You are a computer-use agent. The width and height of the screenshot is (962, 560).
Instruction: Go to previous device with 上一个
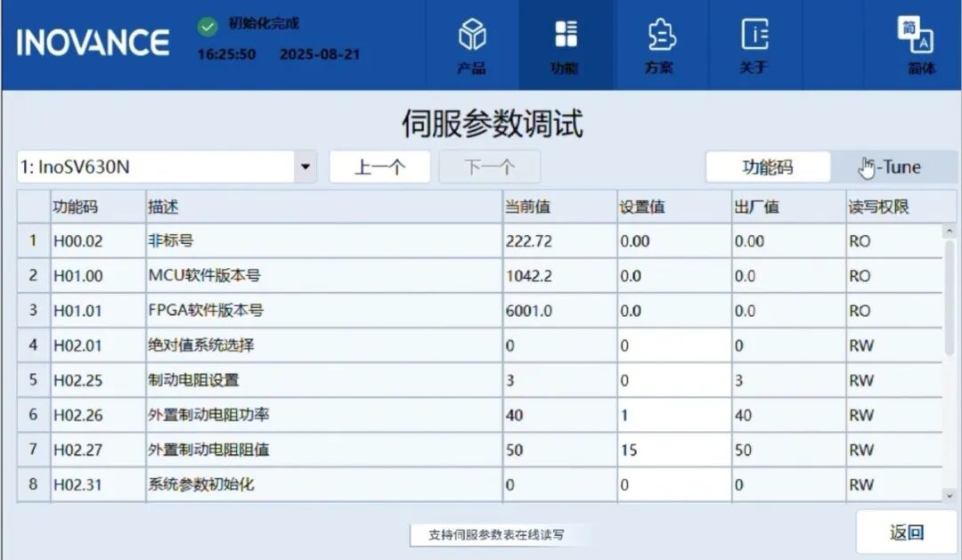click(379, 166)
